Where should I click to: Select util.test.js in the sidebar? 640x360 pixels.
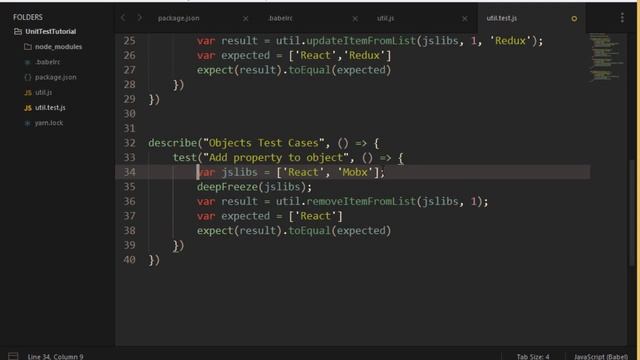50,108
